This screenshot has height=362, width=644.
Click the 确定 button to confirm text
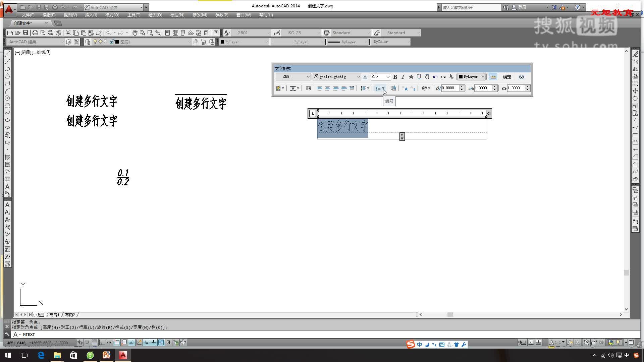pos(506,77)
